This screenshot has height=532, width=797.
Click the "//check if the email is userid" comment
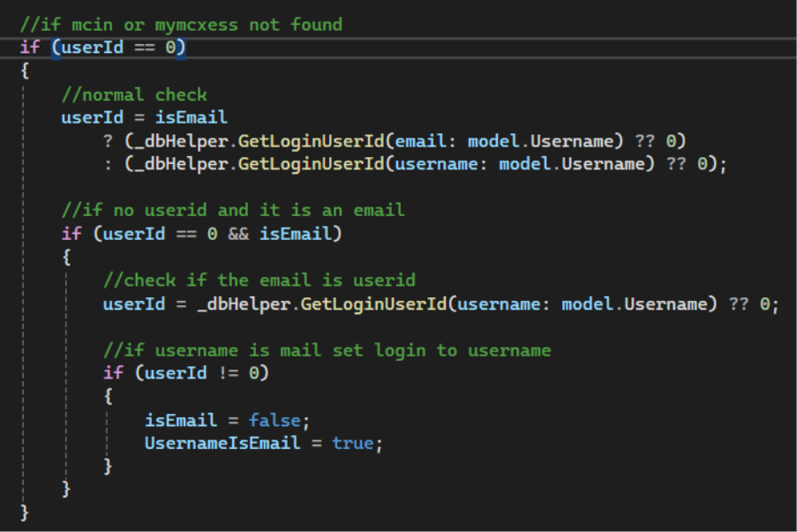(x=259, y=281)
